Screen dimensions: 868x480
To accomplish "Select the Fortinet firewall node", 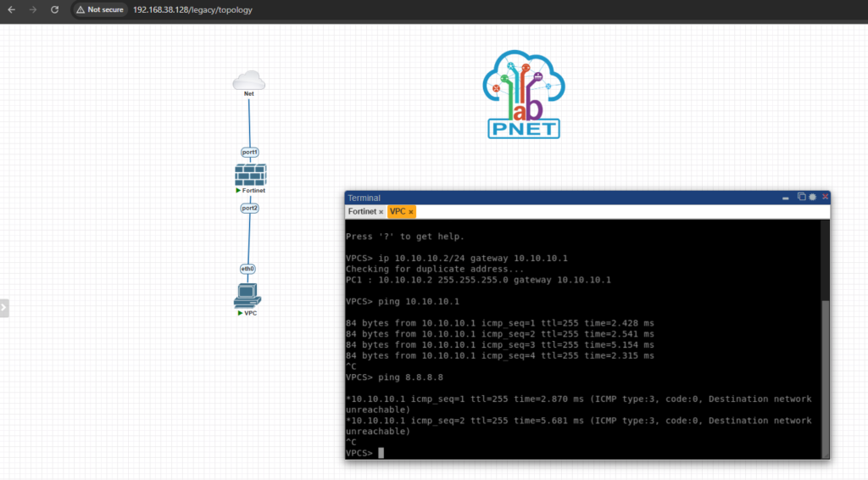I will coord(250,175).
